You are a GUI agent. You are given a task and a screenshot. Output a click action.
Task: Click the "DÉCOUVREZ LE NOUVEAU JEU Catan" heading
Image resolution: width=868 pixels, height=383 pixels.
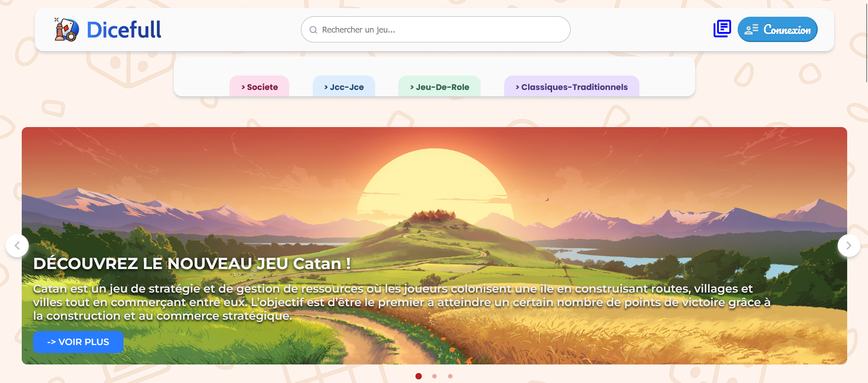(192, 264)
